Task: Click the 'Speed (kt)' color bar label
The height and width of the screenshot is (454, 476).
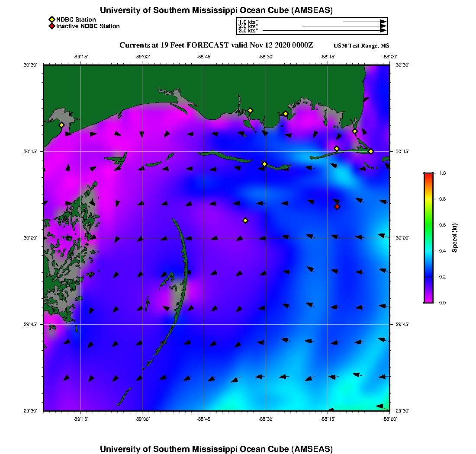Action: click(455, 238)
